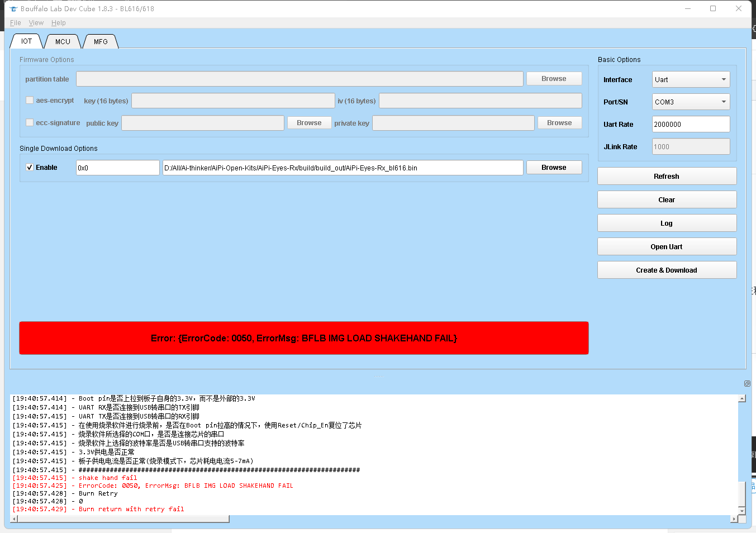Click the Open Uart button

(x=667, y=246)
